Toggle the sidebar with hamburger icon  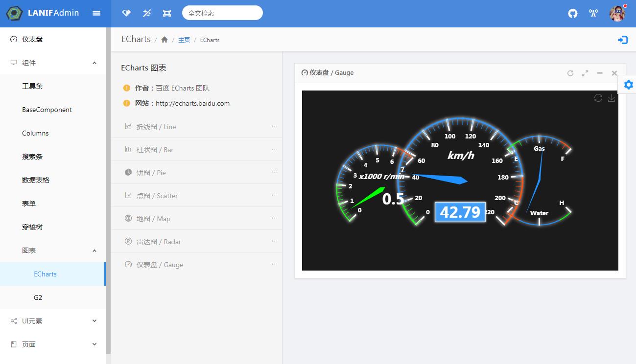[96, 13]
